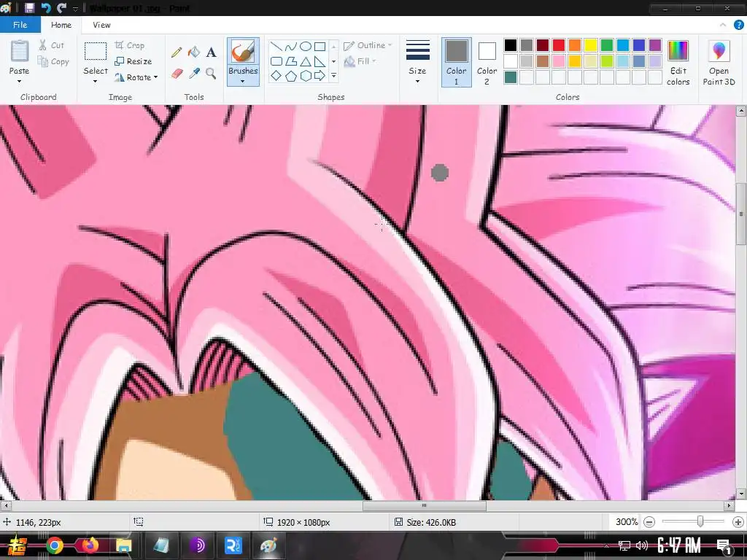Open the File menu
The image size is (747, 560).
pos(20,25)
